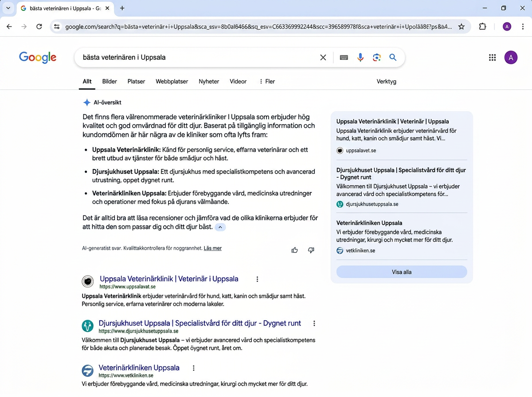Switch to the Videor tab
The width and height of the screenshot is (532, 397).
click(238, 82)
